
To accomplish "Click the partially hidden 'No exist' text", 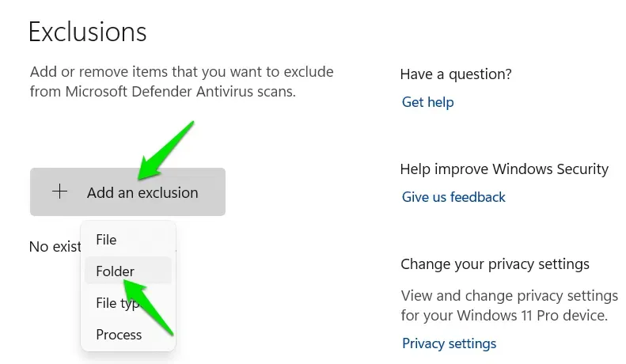I will (54, 247).
